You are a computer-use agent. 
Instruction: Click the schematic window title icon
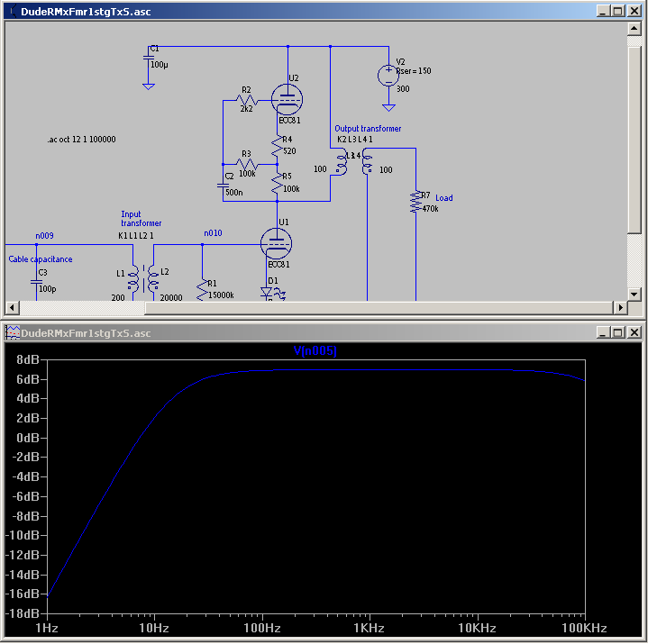point(13,11)
